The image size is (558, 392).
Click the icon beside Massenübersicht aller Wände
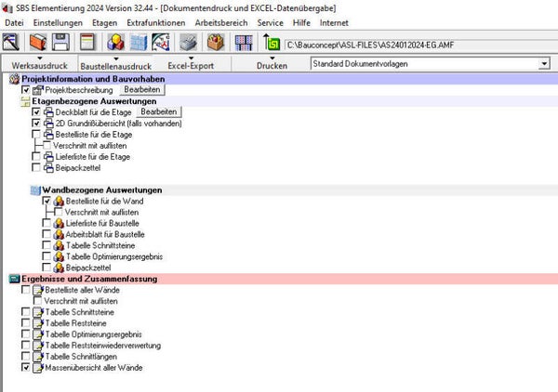[38, 368]
